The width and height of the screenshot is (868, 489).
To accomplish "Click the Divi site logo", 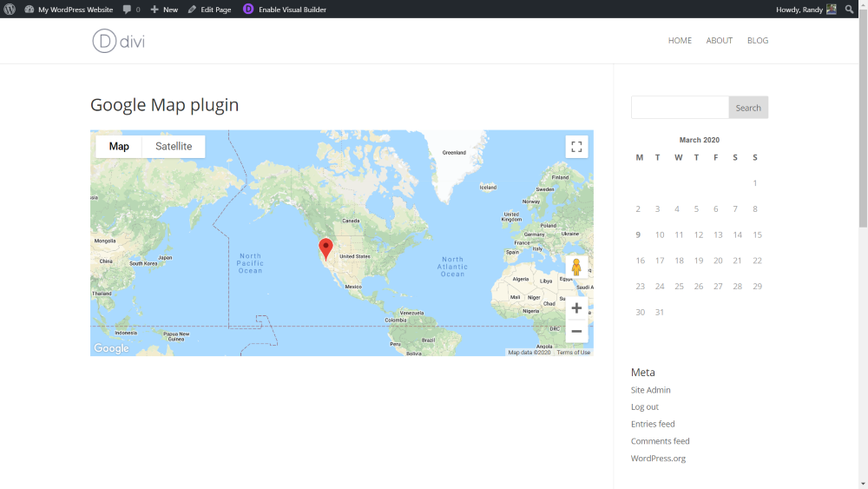I will 118,41.
